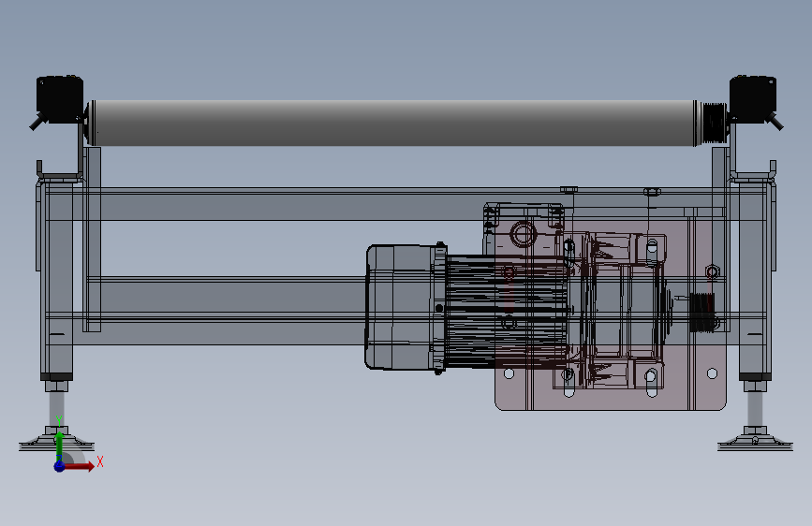812x526 pixels.
Task: Select the long gray conveyor roller
Action: [x=393, y=123]
